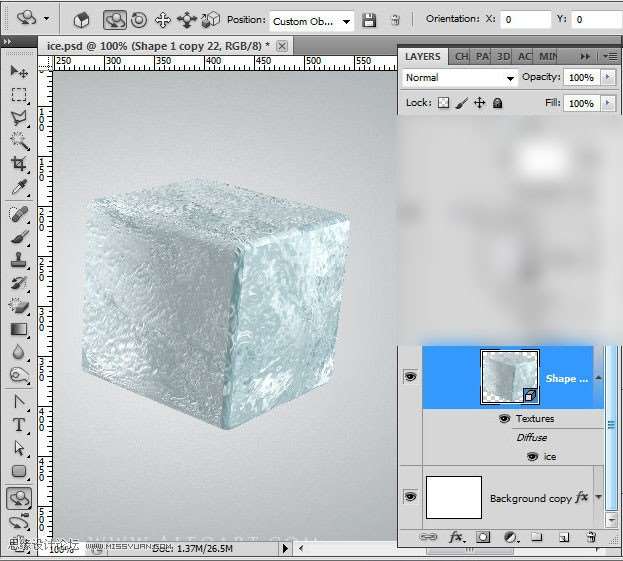623x561 pixels.
Task: Activate 3D Pan tool in options bar
Action: click(x=163, y=19)
